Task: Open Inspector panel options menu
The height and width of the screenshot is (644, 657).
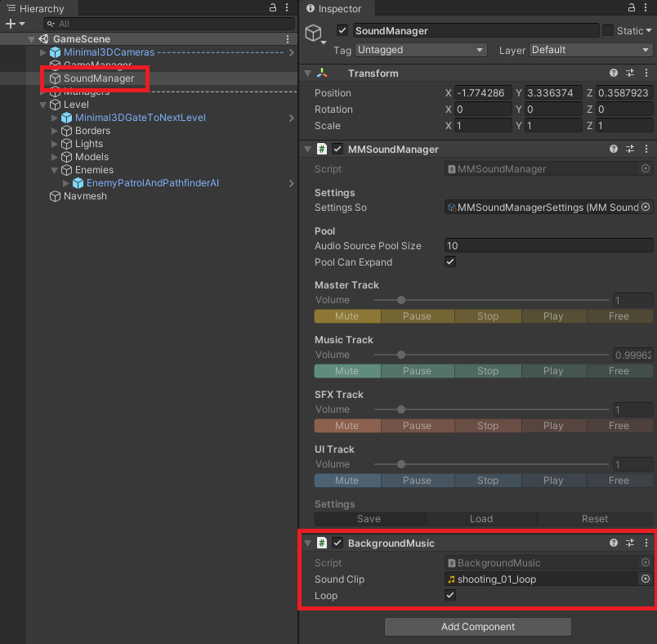Action: pyautogui.click(x=646, y=7)
